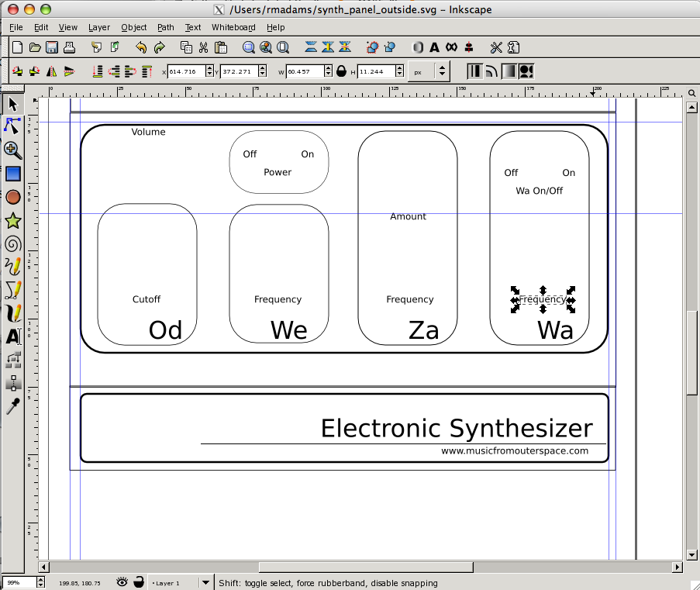Open the Path menu
This screenshot has height=590, width=700.
pyautogui.click(x=166, y=27)
